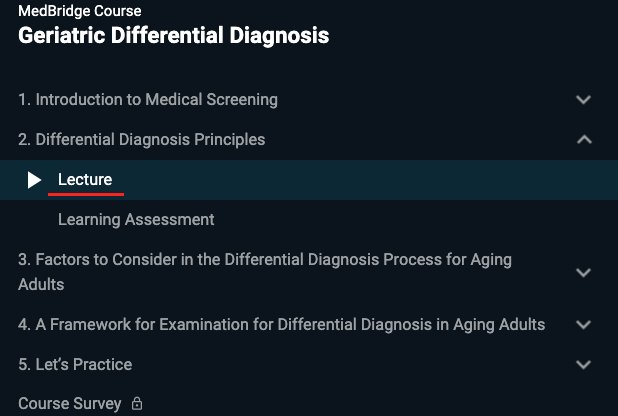The width and height of the screenshot is (618, 416).
Task: Select Introduction to Medical Screening chapter title
Action: tap(148, 100)
